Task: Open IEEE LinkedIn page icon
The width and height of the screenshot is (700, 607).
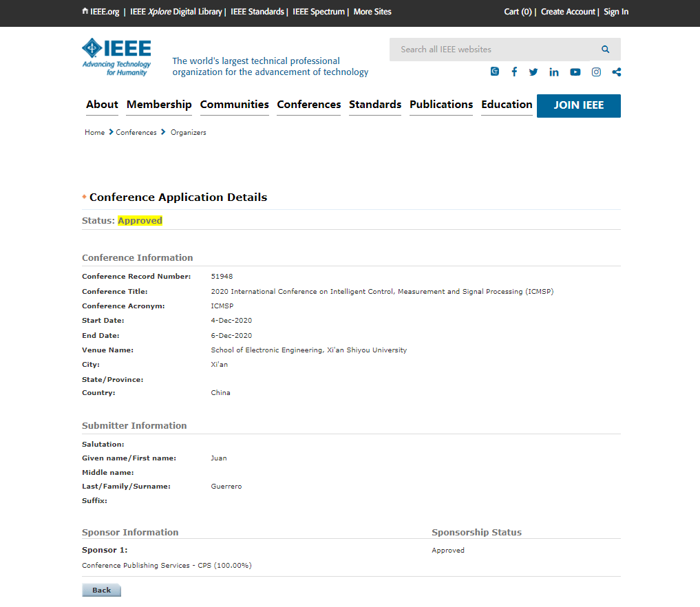Action: 554,72
